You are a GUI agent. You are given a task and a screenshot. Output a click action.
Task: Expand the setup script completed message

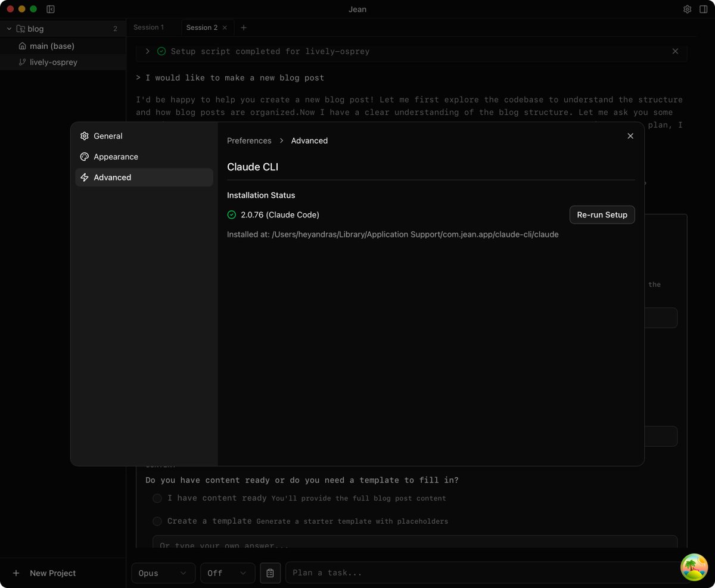coord(148,51)
